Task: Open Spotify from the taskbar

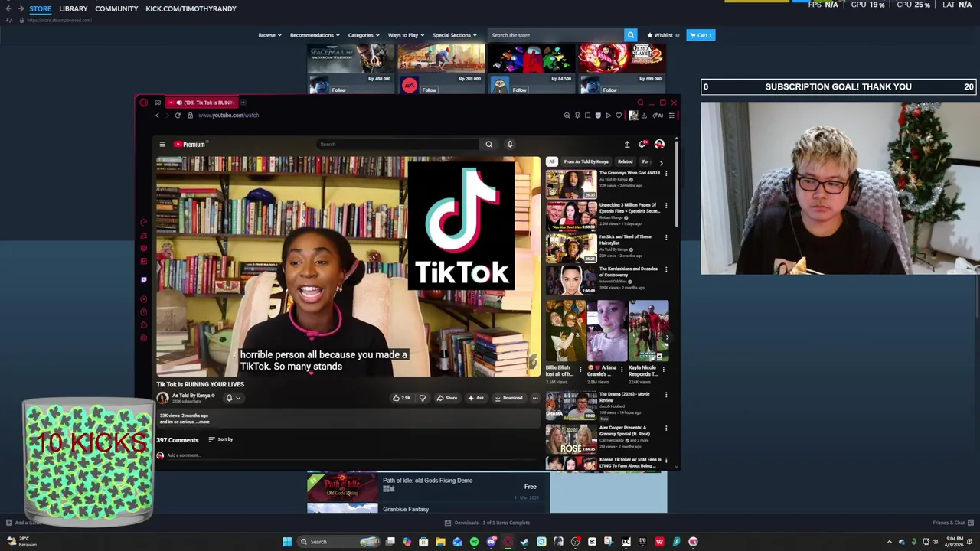Action: coord(474,542)
